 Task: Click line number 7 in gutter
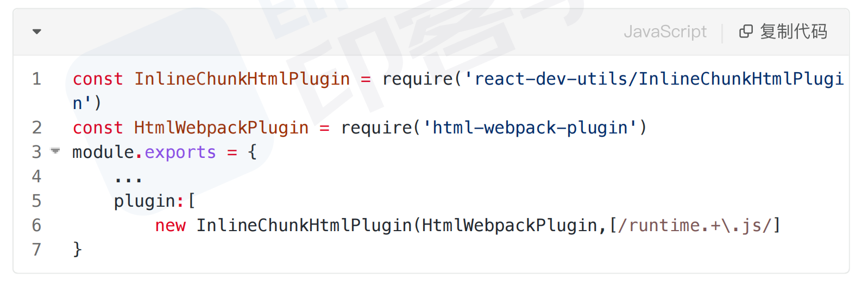coord(36,250)
